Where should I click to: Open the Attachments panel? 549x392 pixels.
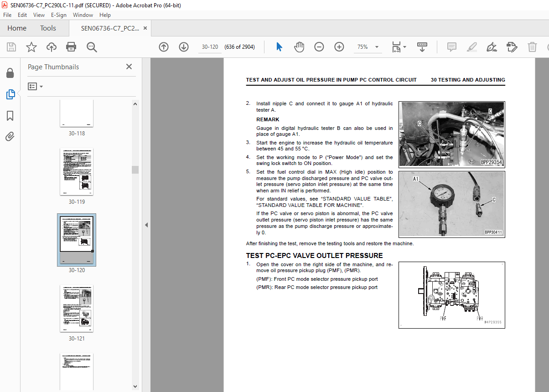pyautogui.click(x=10, y=136)
